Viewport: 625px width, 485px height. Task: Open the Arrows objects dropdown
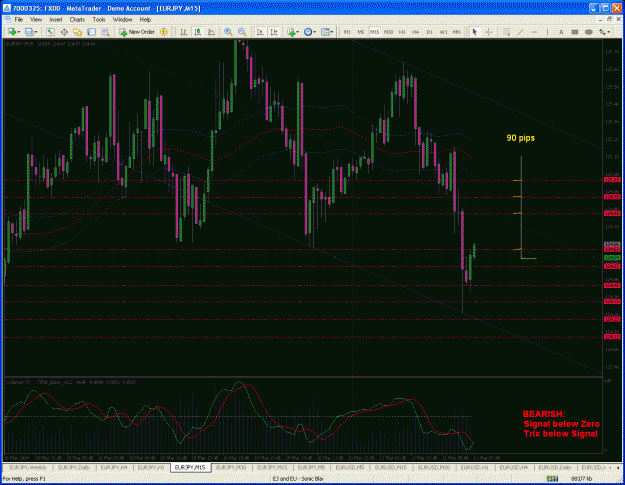(604, 32)
